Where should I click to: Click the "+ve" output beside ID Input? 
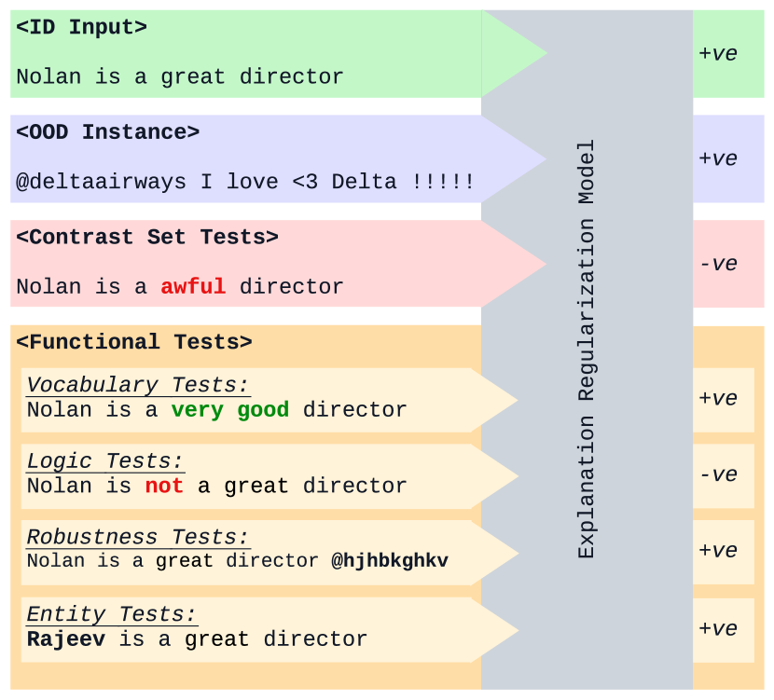click(718, 54)
